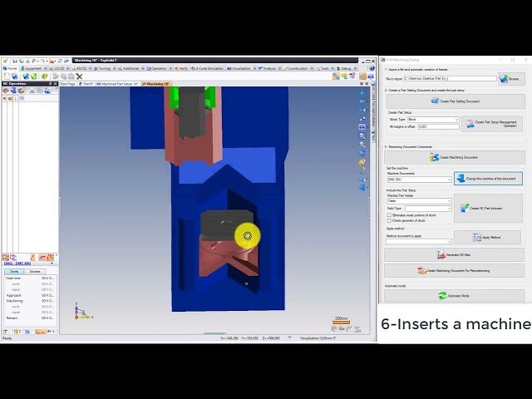The height and width of the screenshot is (399, 532).
Task: Click the Apply Method icon button
Action: point(488,237)
